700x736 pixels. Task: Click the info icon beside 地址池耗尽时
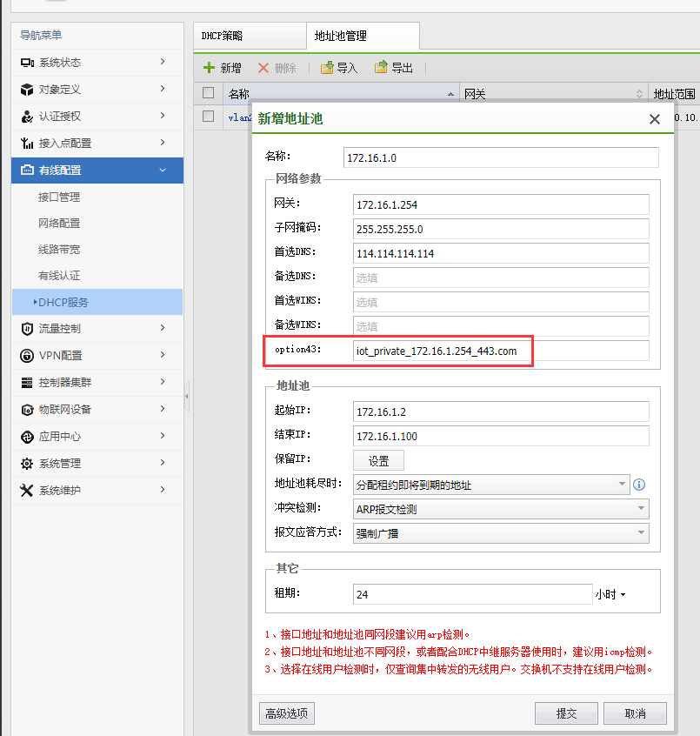[x=639, y=485]
